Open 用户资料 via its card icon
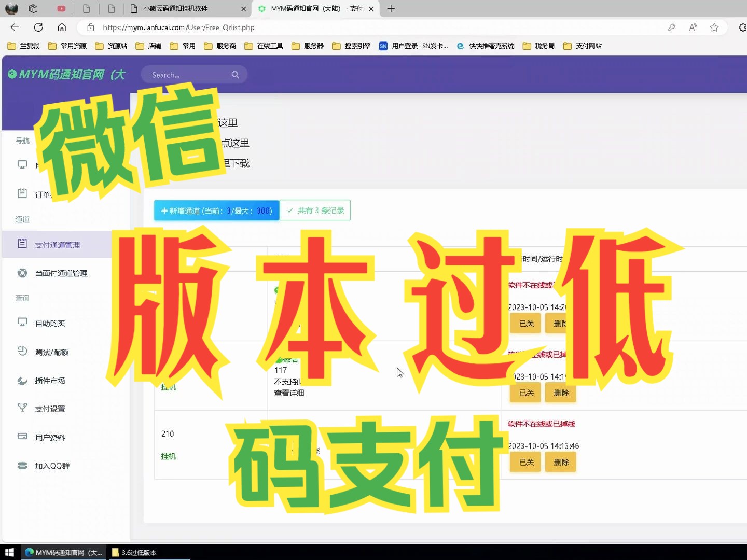747x560 pixels. (x=22, y=437)
